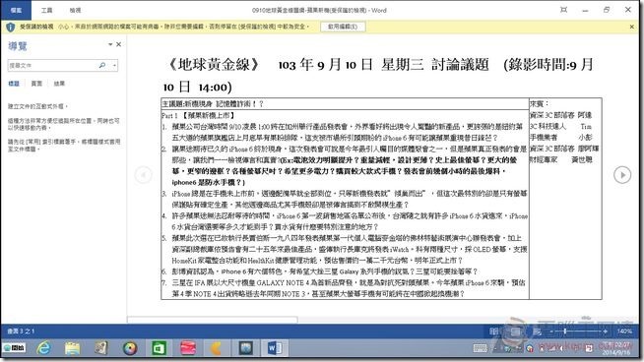Click the magnifier search icon in Navigation

102,65
